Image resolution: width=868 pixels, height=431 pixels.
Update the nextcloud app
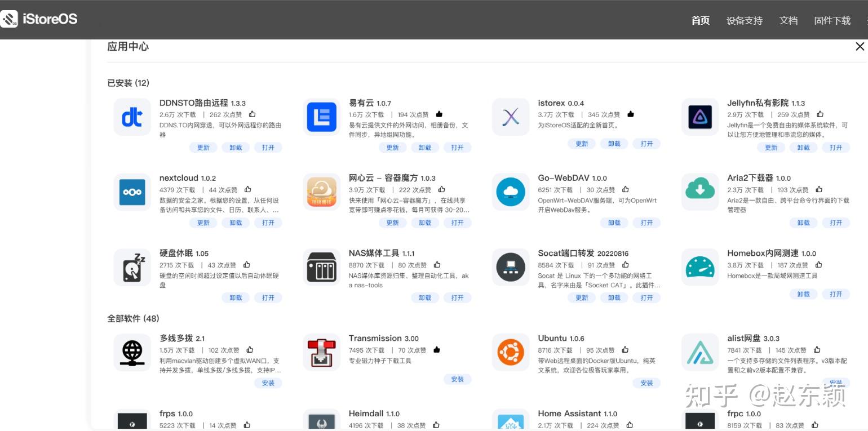click(203, 223)
